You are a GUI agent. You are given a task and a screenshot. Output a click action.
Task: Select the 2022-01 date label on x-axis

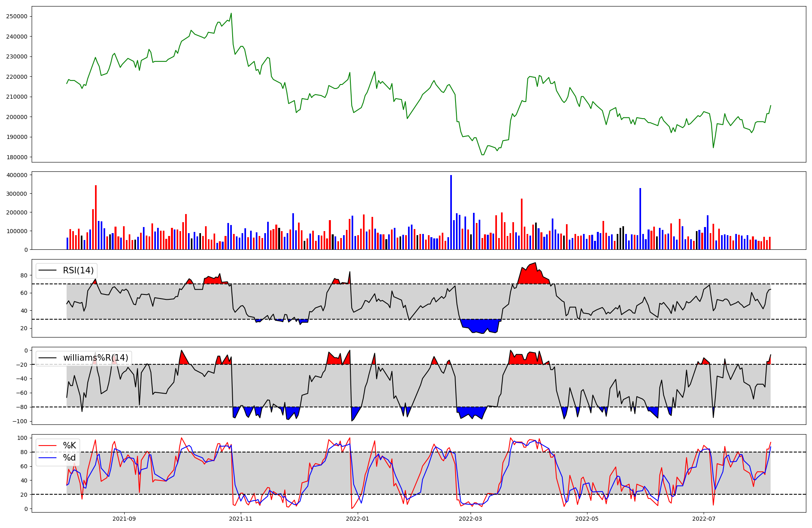[x=358, y=519]
